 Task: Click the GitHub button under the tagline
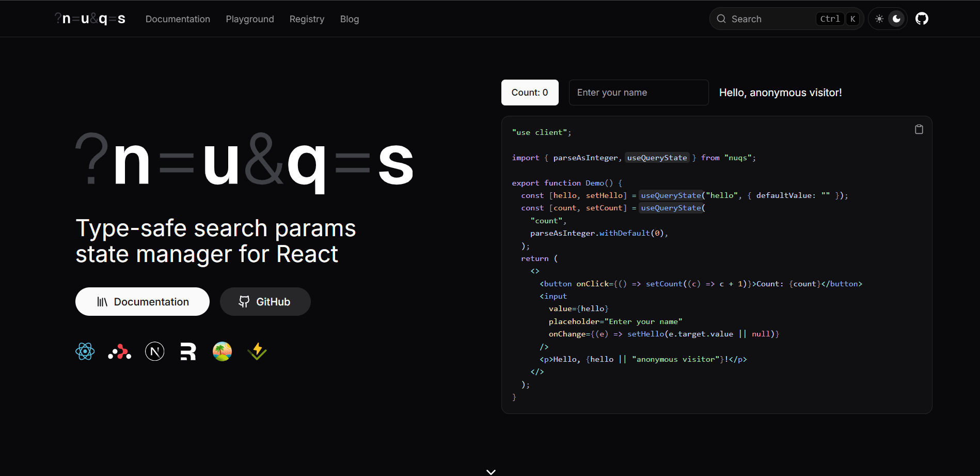coord(265,302)
